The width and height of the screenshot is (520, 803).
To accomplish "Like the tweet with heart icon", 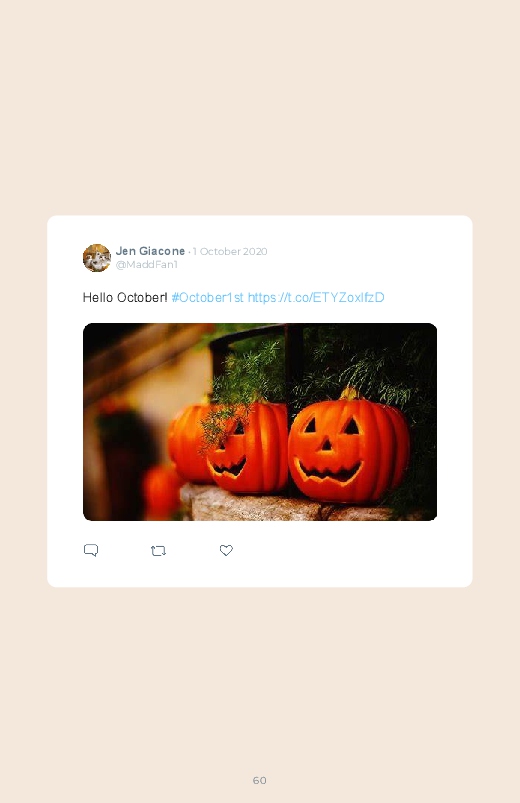I will coord(226,550).
